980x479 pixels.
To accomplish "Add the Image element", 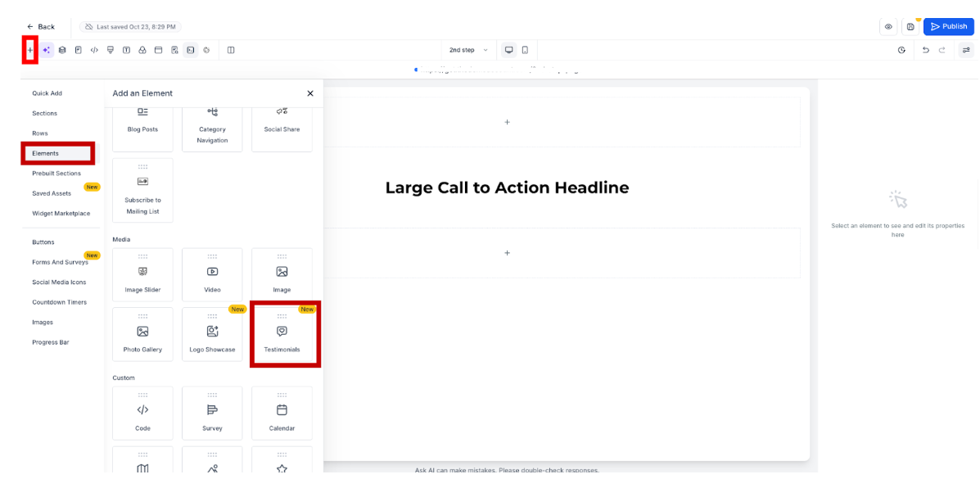I will pyautogui.click(x=282, y=275).
